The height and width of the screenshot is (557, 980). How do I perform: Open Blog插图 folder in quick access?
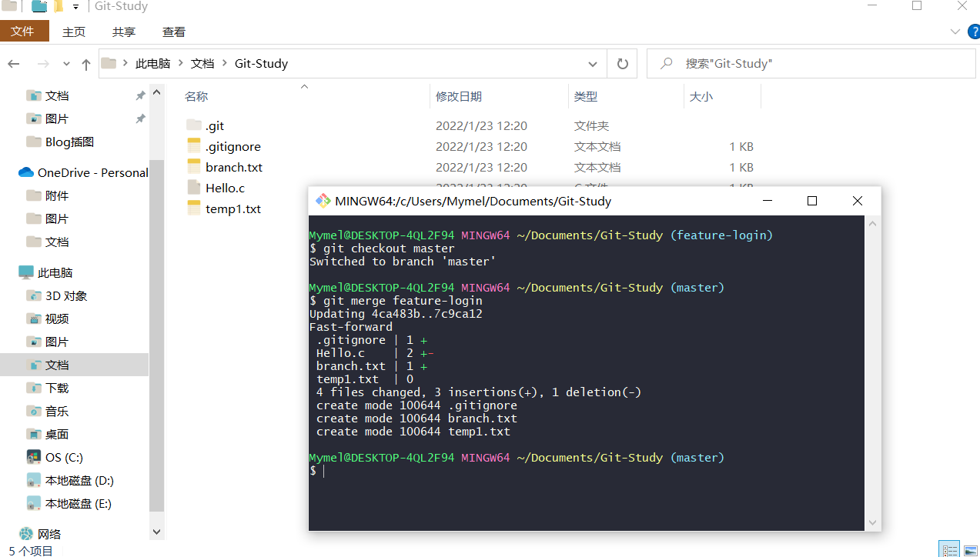click(60, 142)
